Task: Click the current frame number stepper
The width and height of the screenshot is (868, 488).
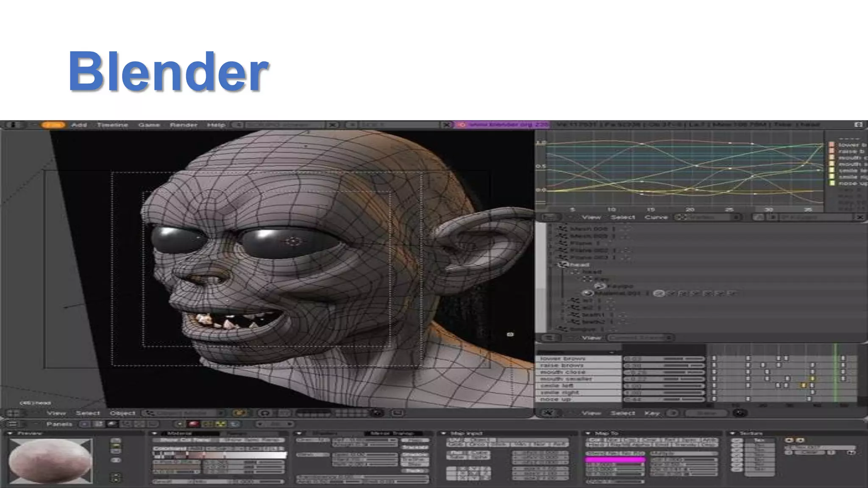Action: click(275, 424)
